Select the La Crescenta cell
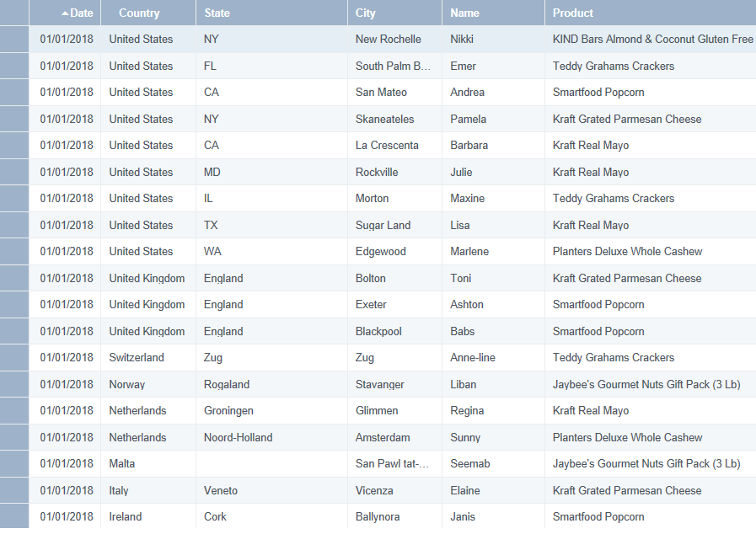 [395, 145]
